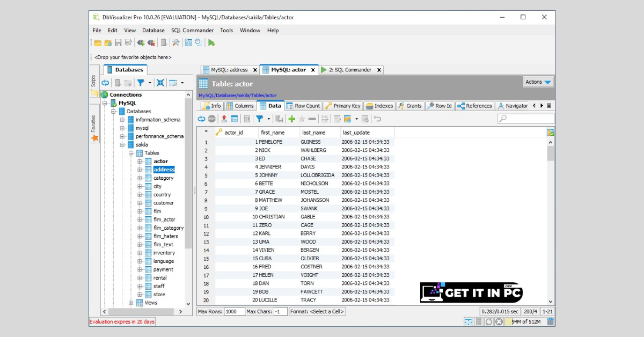Image resolution: width=644 pixels, height=337 pixels.
Task: Expand the performance_schema database node
Action: coord(122,136)
